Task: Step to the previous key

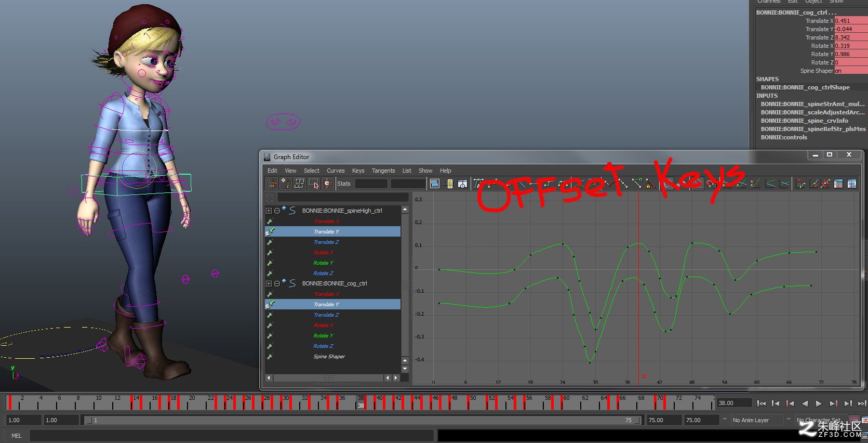Action: 790,403
